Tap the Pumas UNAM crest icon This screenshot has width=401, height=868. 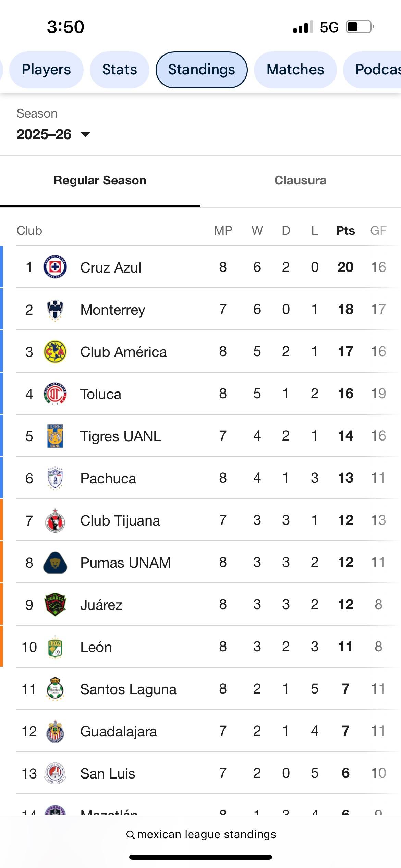click(55, 563)
